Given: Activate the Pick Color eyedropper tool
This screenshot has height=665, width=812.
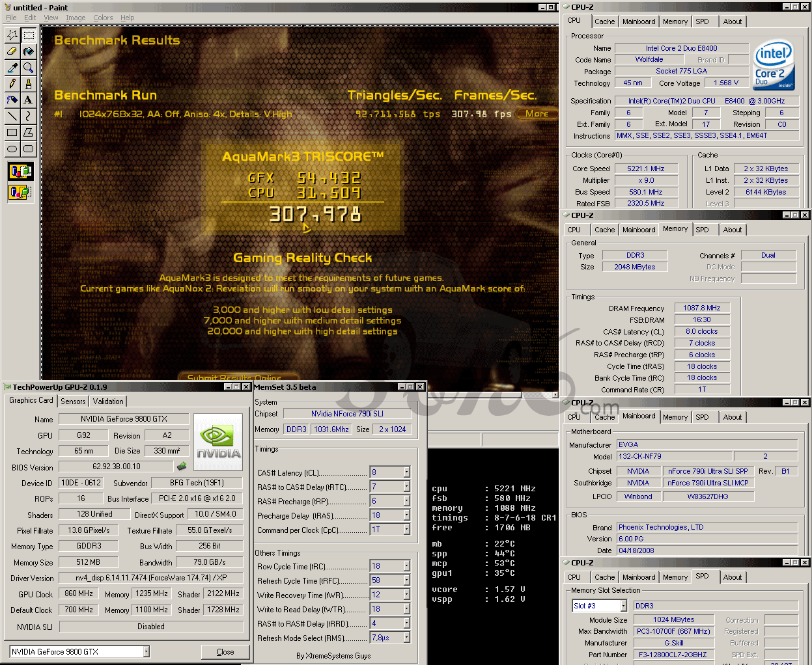Looking at the screenshot, I should [12, 68].
